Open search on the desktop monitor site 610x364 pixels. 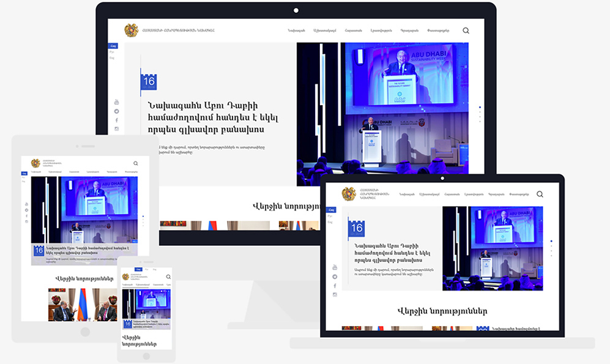tap(466, 31)
